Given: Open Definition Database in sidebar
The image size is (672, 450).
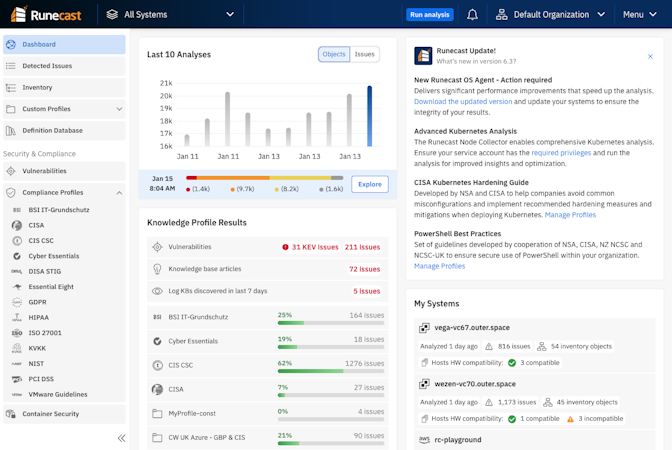Looking at the screenshot, I should tap(52, 130).
